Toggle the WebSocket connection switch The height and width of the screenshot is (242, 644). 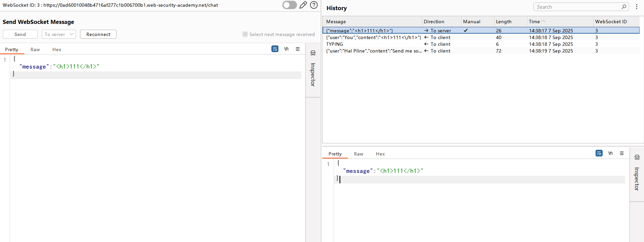(290, 5)
